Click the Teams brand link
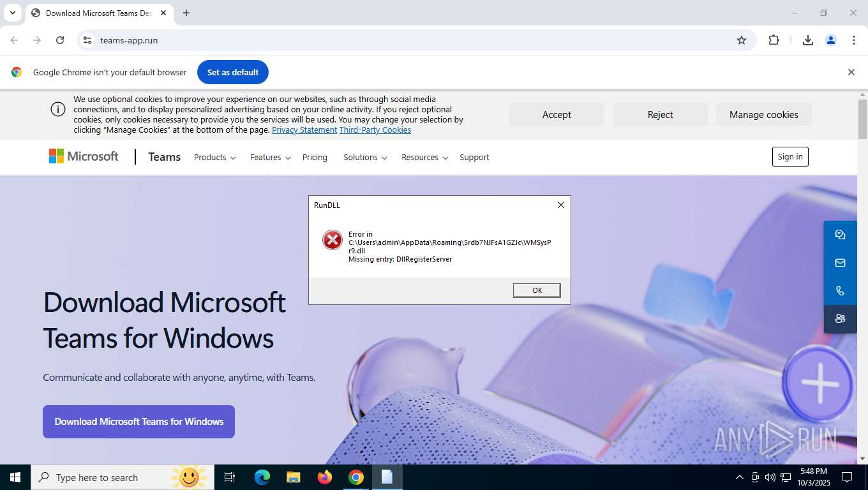Image resolution: width=868 pixels, height=490 pixels. [x=165, y=157]
